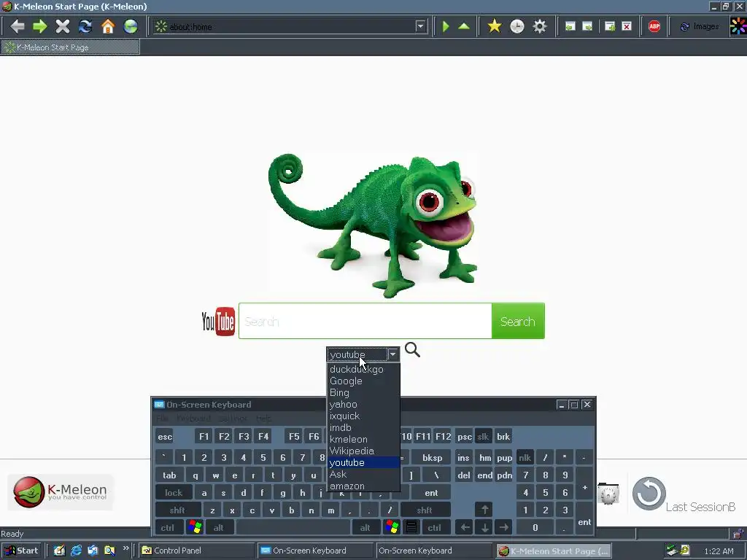Click the menu key on On-Screen Keyboard
Screen dimensions: 747x560
[411, 528]
